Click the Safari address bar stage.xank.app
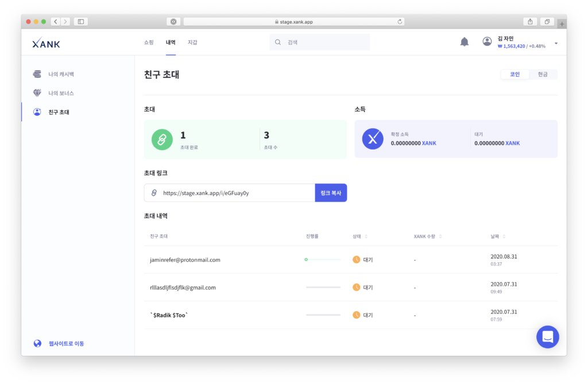Image resolution: width=588 pixels, height=384 pixels. [x=293, y=22]
